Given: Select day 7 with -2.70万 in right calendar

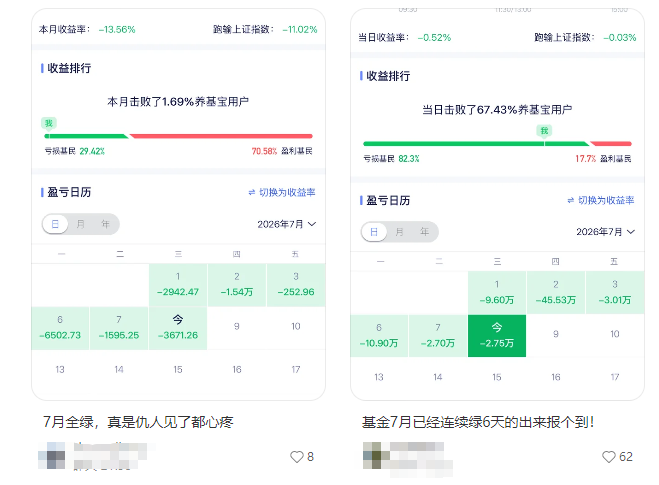Looking at the screenshot, I should 438,336.
